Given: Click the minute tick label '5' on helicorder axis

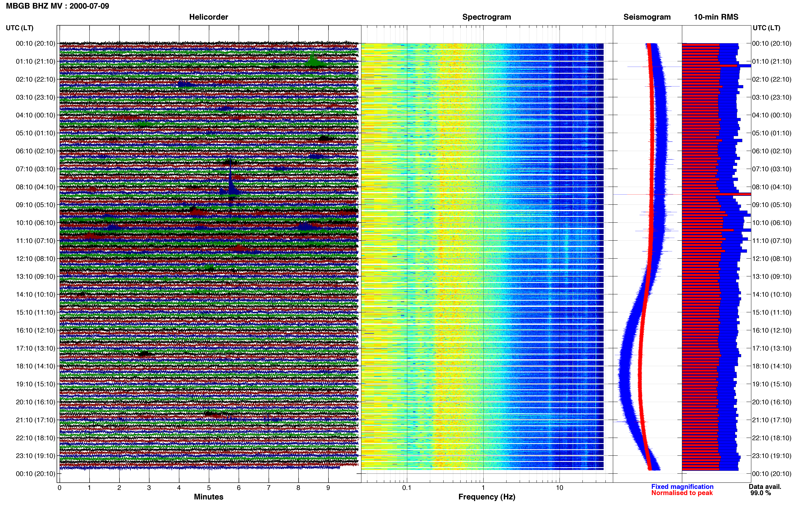Looking at the screenshot, I should point(209,488).
